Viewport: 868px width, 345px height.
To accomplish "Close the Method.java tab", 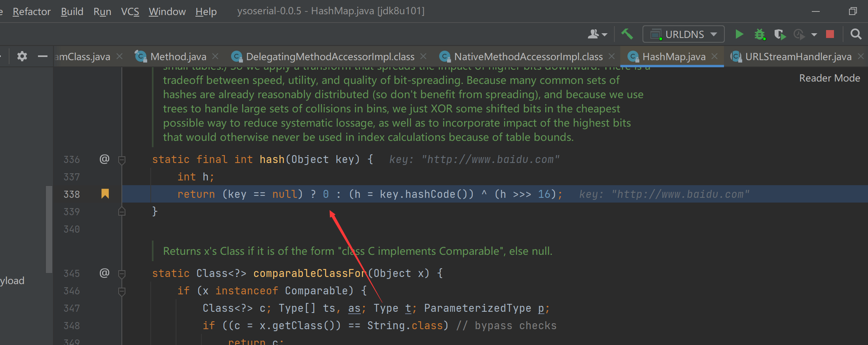I will (216, 57).
